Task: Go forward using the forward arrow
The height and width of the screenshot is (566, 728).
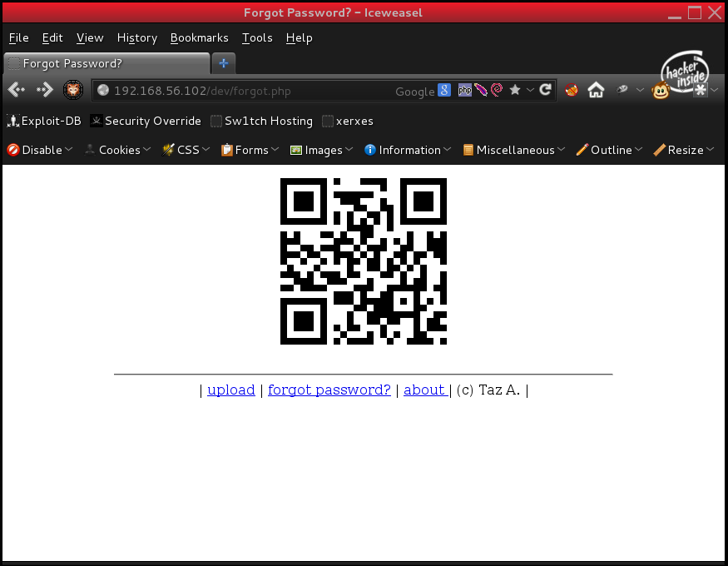Action: 45,90
